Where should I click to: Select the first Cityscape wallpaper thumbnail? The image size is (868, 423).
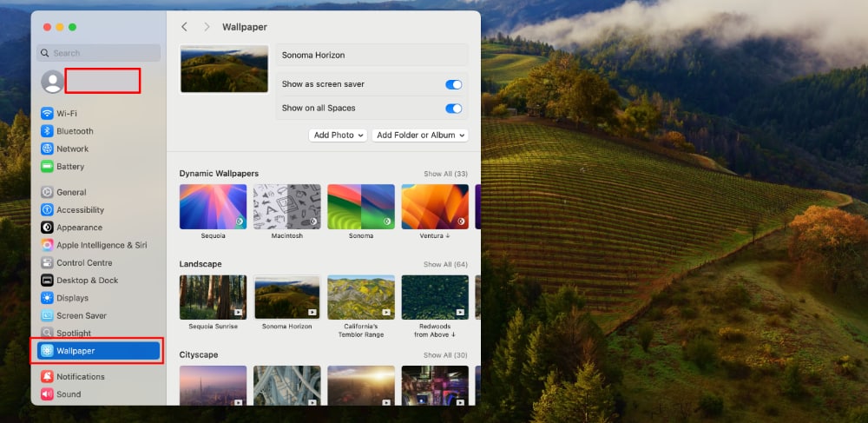214,386
